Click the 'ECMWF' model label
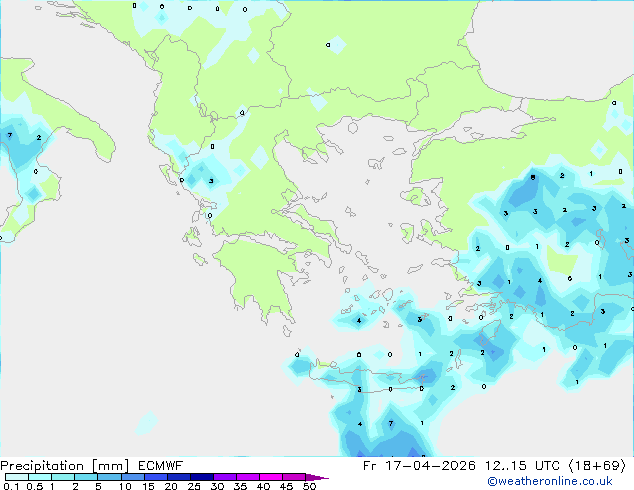This screenshot has height=490, width=634. point(161,466)
